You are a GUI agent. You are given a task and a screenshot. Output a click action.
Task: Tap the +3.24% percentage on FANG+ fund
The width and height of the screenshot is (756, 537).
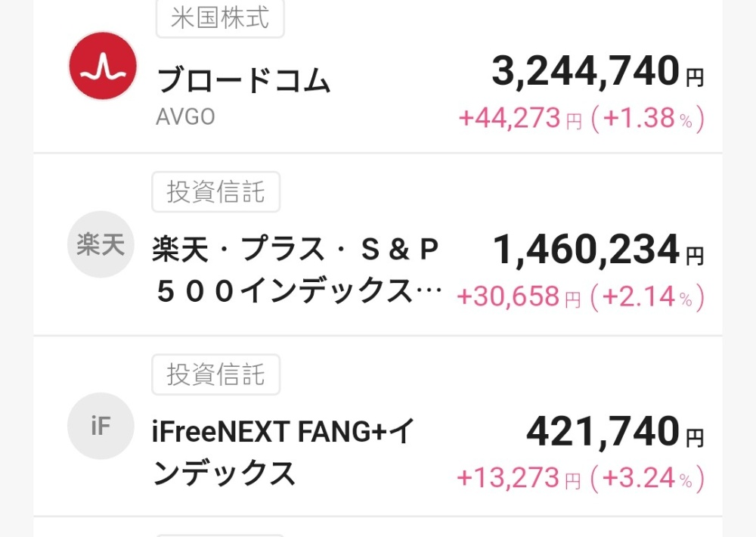click(648, 478)
